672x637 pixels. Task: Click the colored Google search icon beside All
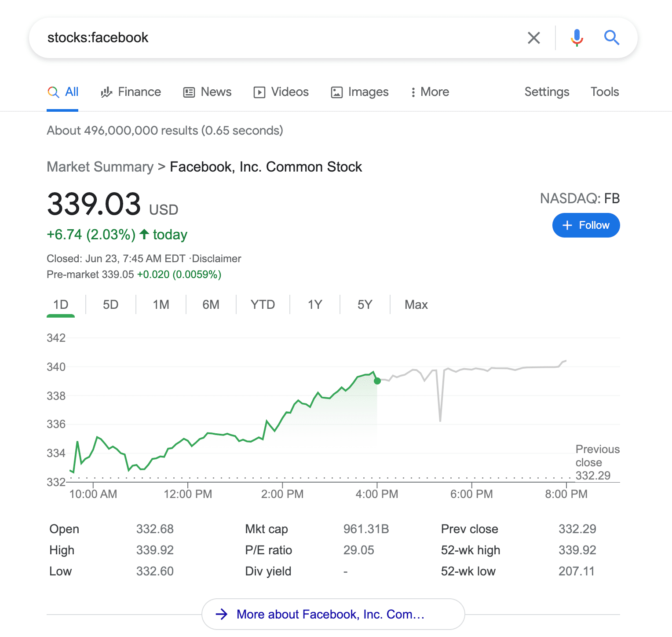(54, 92)
